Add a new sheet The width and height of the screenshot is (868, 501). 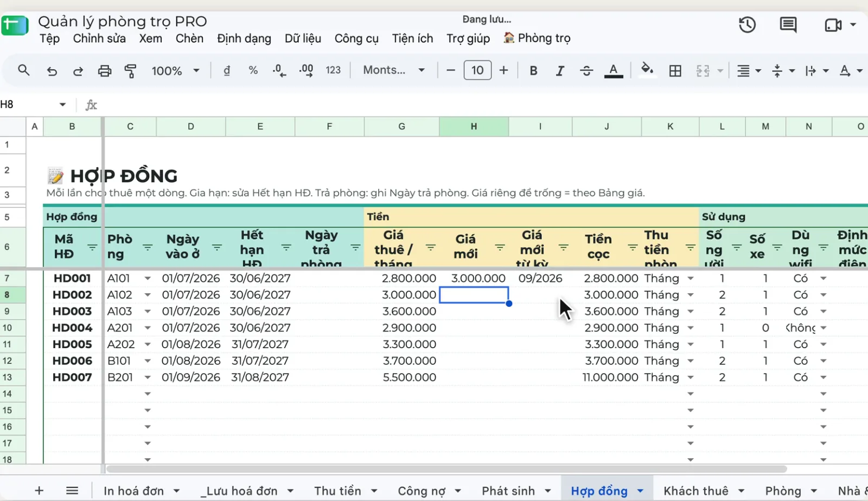click(x=39, y=491)
